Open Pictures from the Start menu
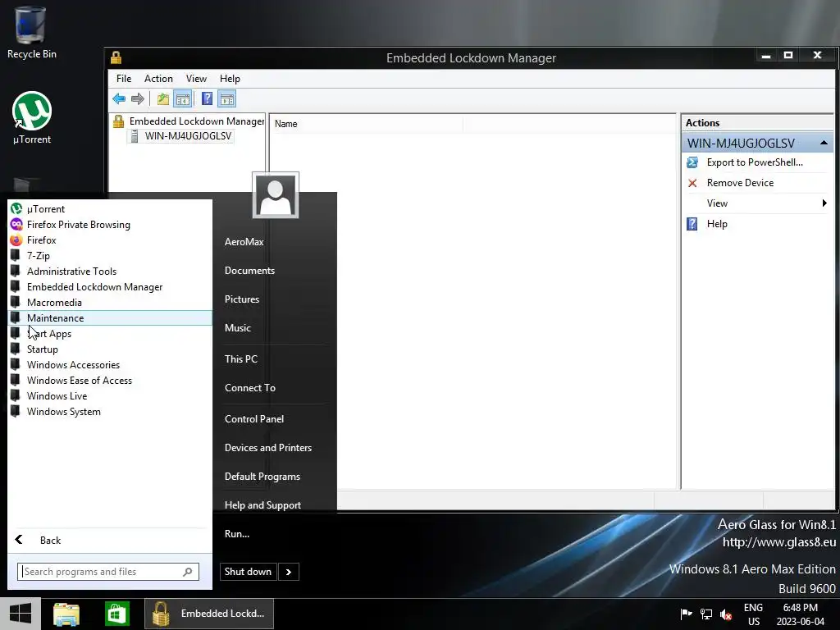The height and width of the screenshot is (630, 840). point(242,299)
